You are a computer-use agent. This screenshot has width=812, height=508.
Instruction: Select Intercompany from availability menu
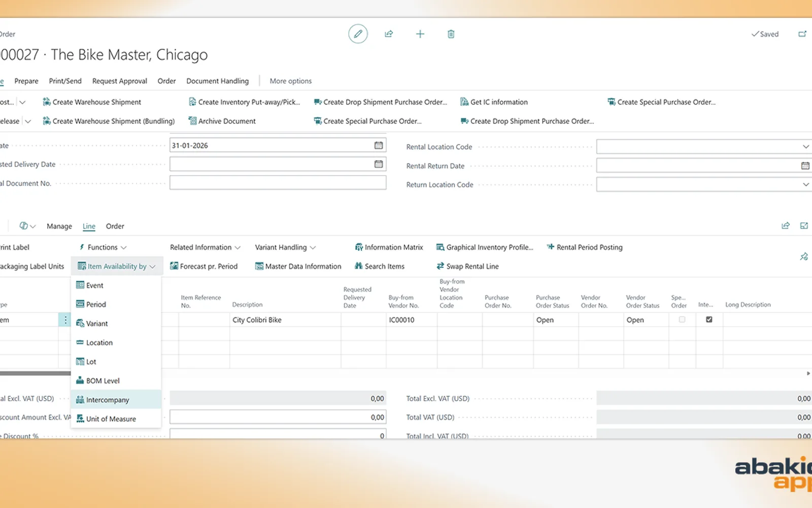point(116,400)
